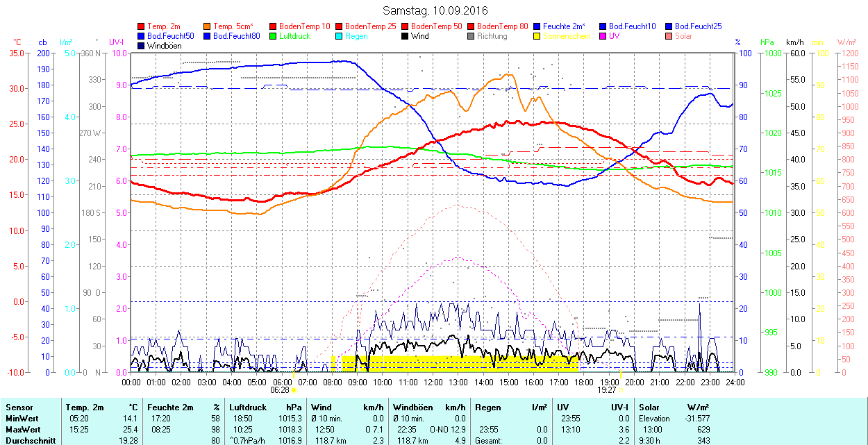Click the gray Richtung legend swatch
Image resolution: width=868 pixels, height=445 pixels.
[x=471, y=36]
